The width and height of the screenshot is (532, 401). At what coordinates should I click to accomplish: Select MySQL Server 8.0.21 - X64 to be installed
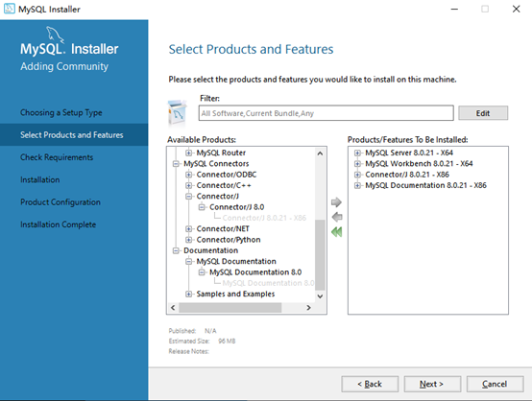(x=409, y=153)
